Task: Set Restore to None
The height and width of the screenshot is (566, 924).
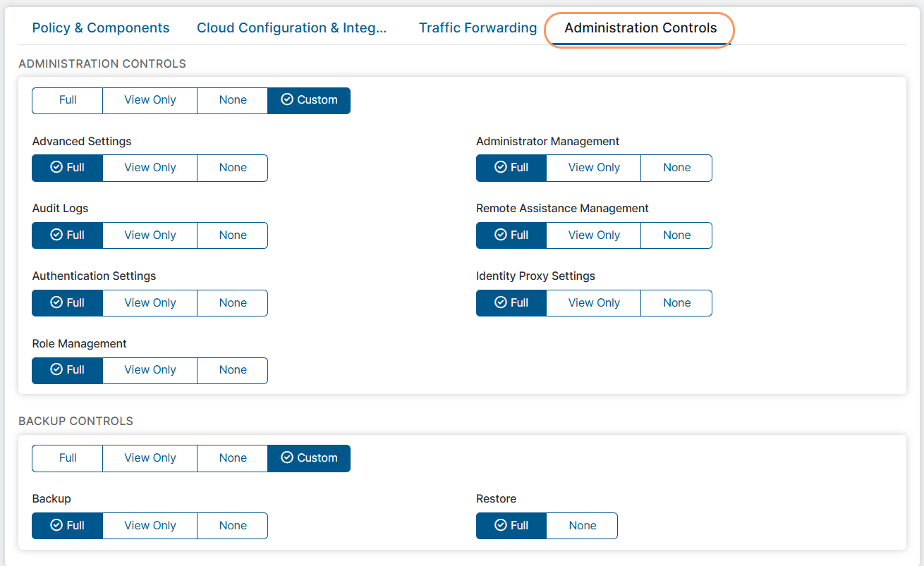Action: click(582, 525)
